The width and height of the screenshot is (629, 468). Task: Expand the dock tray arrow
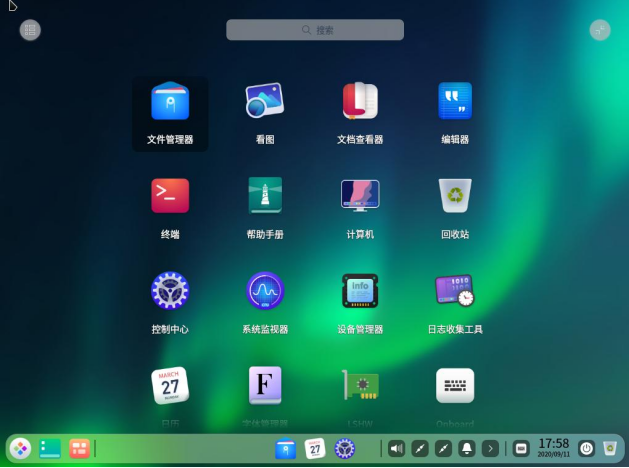point(490,449)
